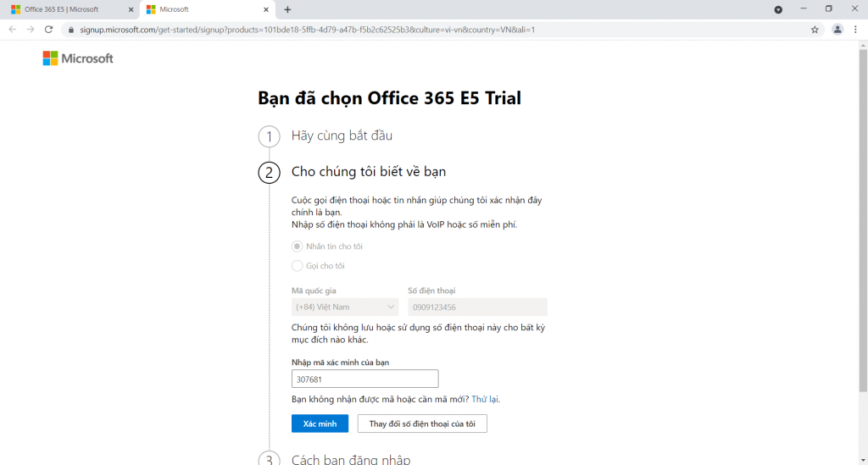Click the round dropdown icon in title bar
This screenshot has height=465, width=868.
click(778, 9)
